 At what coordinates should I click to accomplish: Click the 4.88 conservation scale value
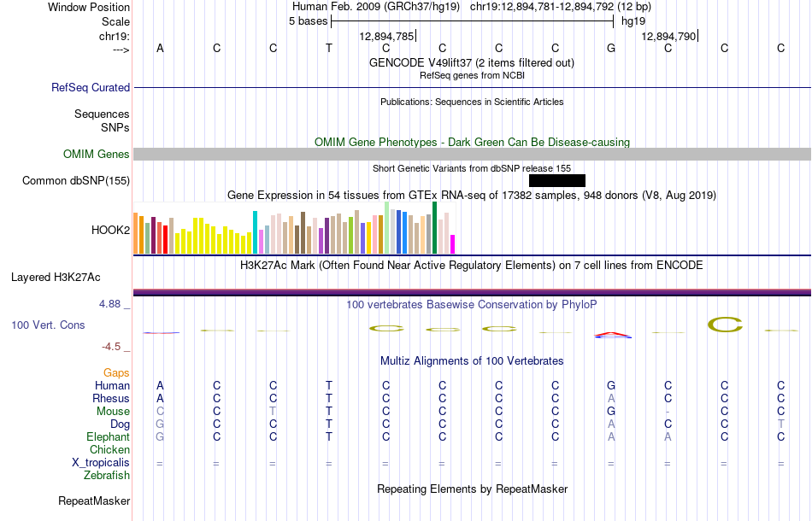109,304
